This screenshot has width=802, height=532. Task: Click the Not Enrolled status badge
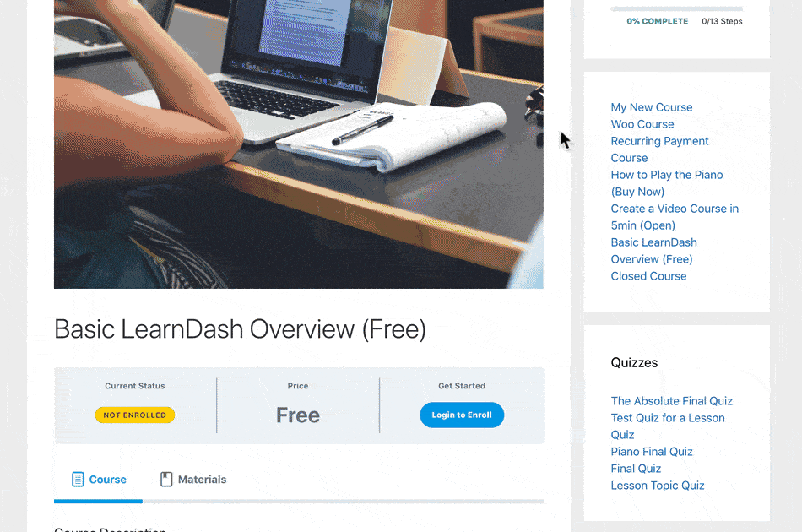[135, 415]
